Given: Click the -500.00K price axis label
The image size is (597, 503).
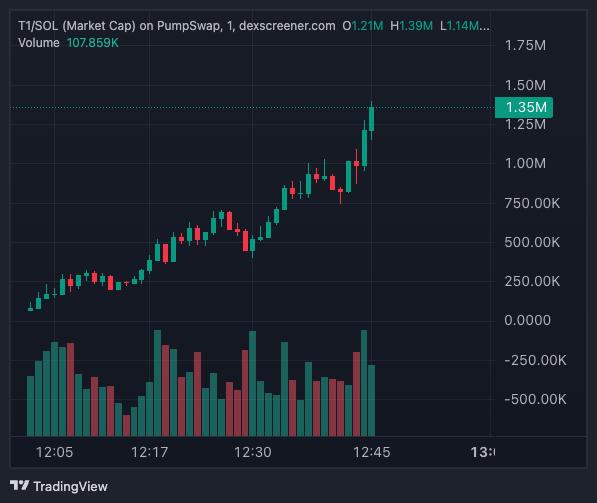Looking at the screenshot, I should coord(535,399).
